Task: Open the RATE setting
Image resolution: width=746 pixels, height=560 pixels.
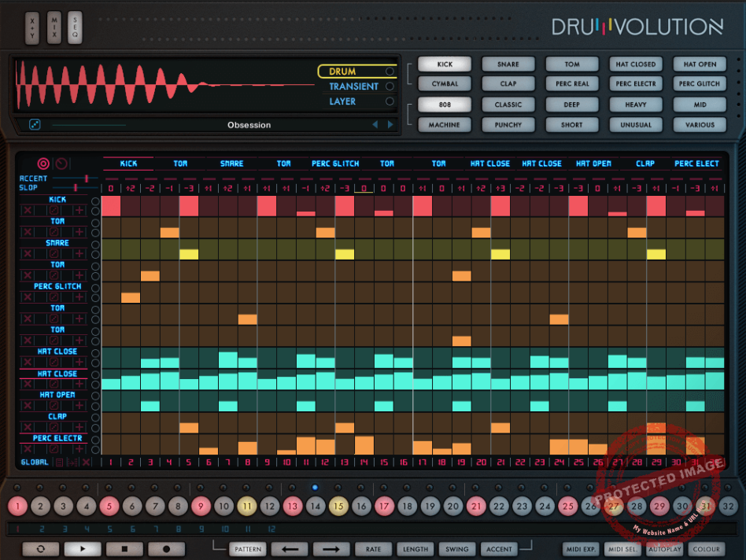Action: [x=374, y=549]
